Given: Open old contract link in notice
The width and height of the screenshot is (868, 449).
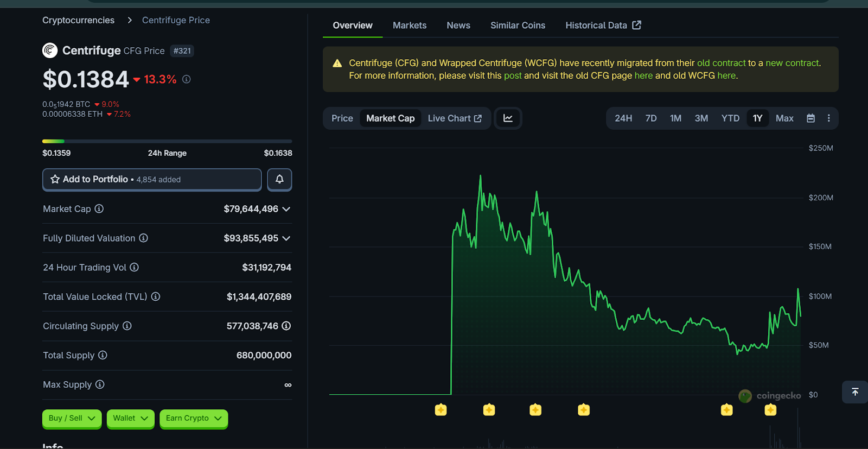Looking at the screenshot, I should click(x=722, y=63).
